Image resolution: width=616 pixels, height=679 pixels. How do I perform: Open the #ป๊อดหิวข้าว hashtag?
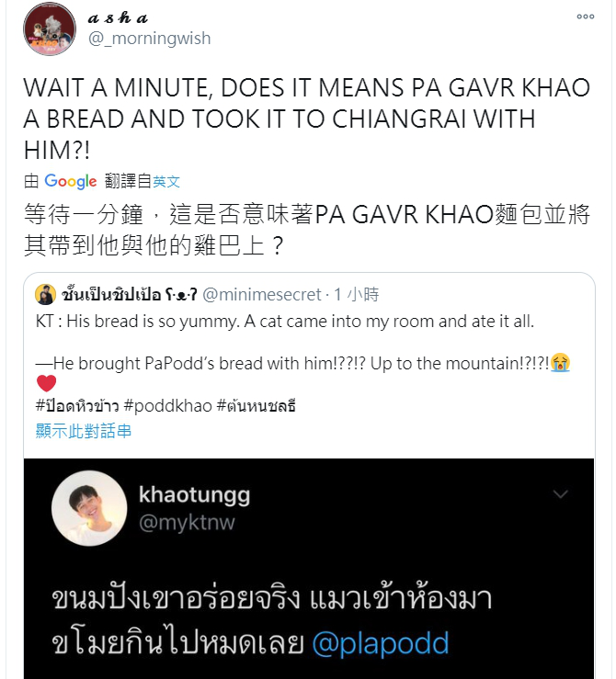pyautogui.click(x=77, y=406)
